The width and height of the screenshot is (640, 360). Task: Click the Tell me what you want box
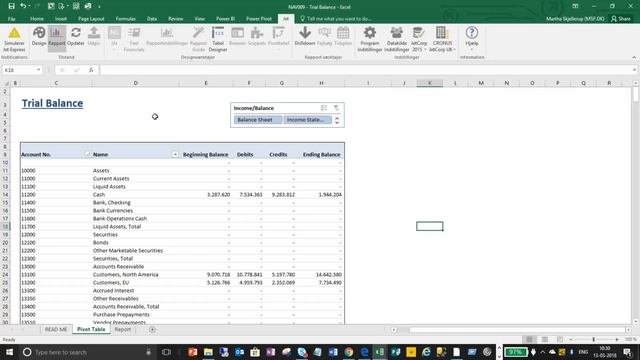point(336,19)
